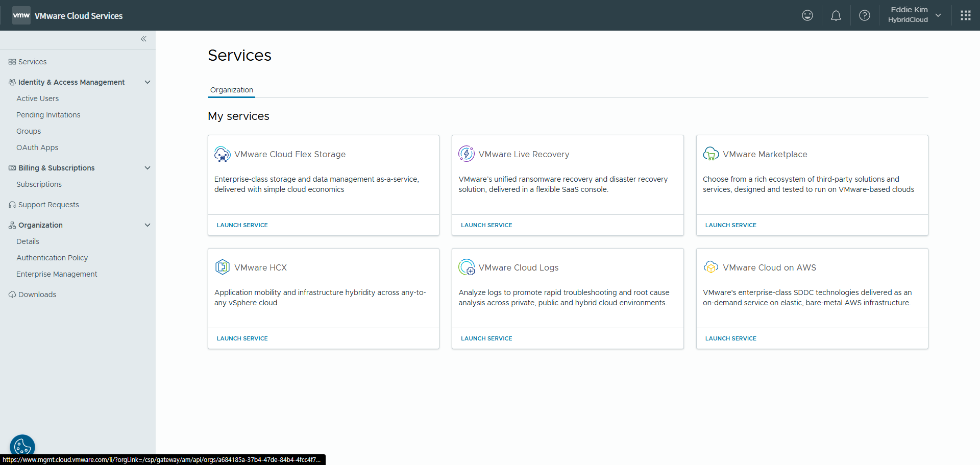
Task: Collapse Billing & Subscriptions section chevron
Action: coord(148,168)
